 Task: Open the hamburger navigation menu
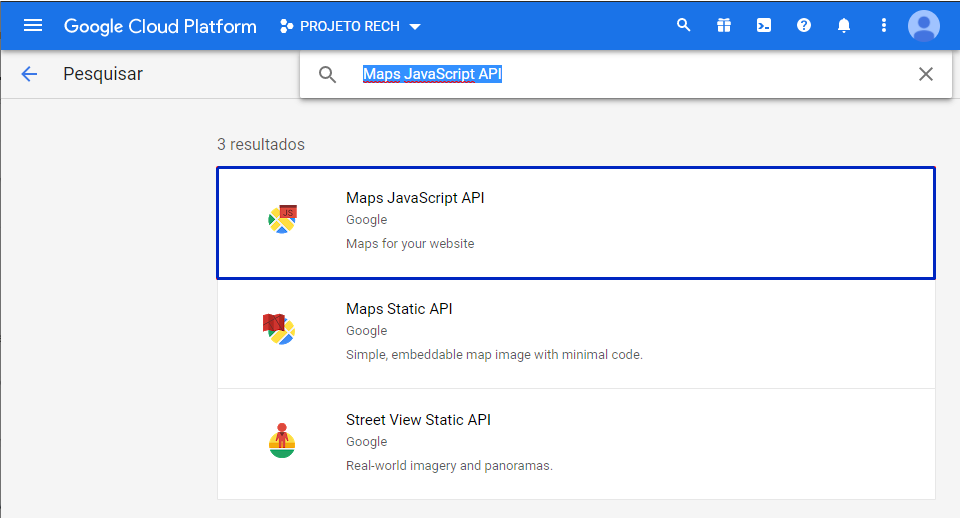pyautogui.click(x=33, y=25)
